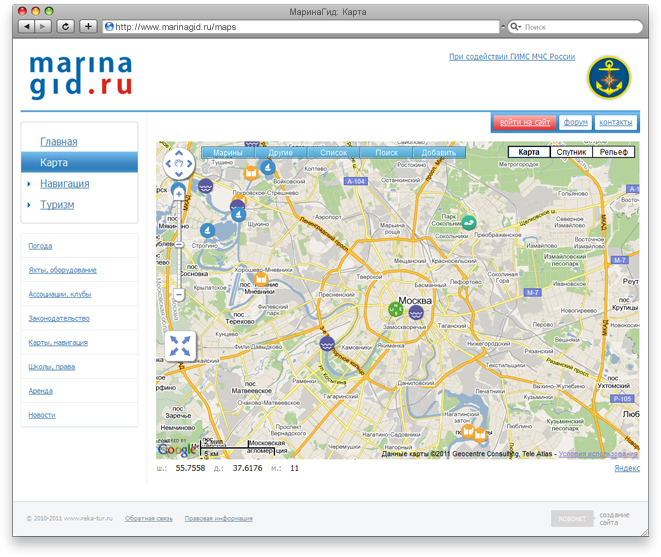Open the контакты link
The width and height of the screenshot is (661, 557).
[x=615, y=122]
